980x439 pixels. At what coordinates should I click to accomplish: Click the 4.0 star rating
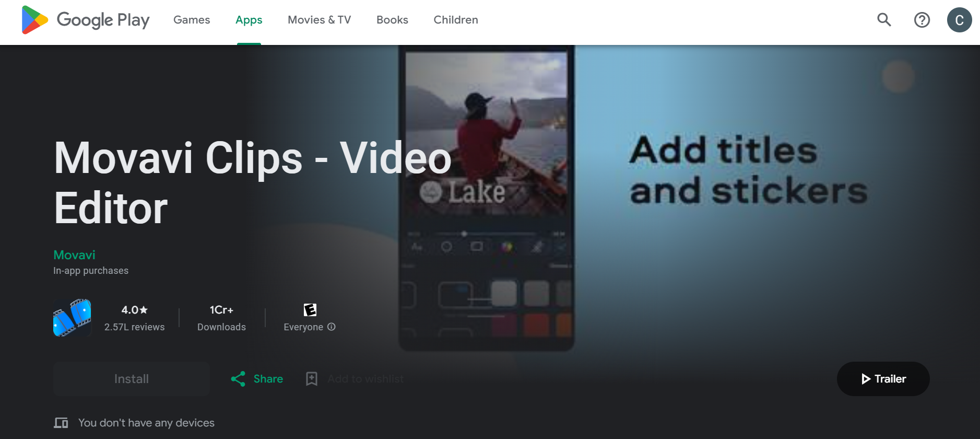tap(135, 310)
